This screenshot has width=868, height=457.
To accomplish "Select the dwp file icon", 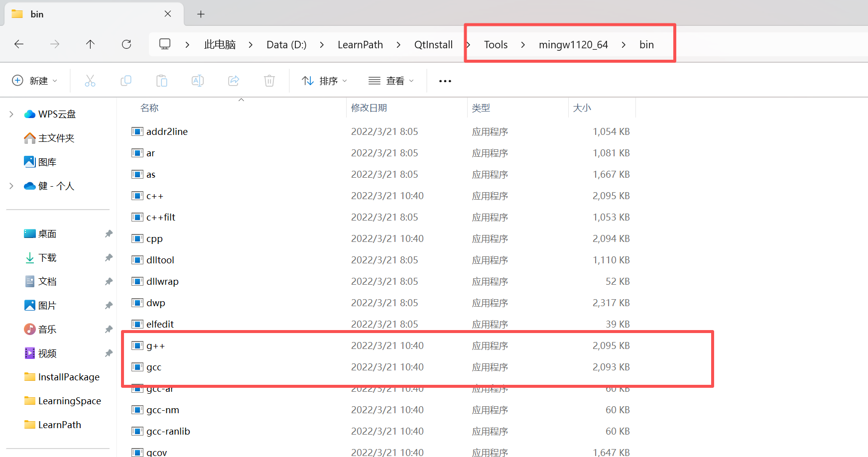I will click(137, 303).
